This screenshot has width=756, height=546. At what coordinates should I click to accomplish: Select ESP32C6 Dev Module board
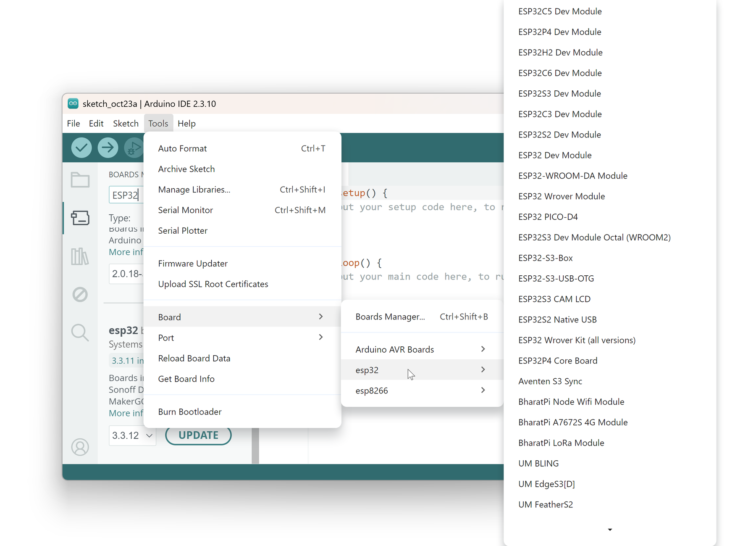tap(610, 73)
